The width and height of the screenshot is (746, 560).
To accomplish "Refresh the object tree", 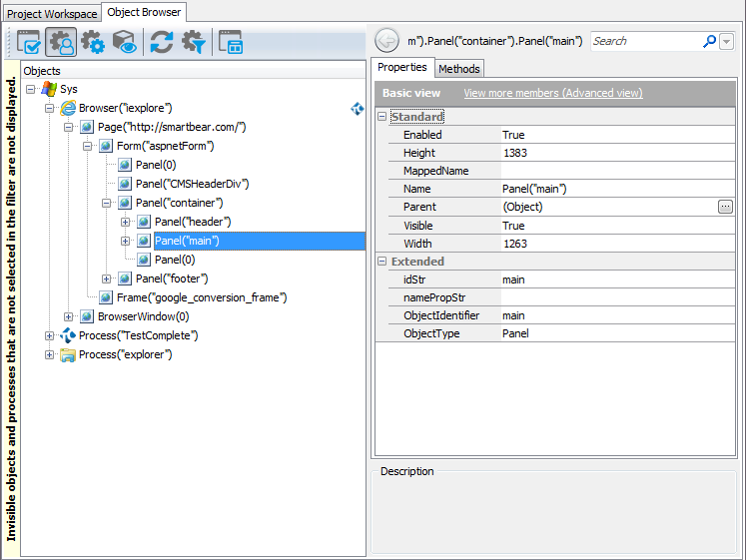I will (161, 42).
